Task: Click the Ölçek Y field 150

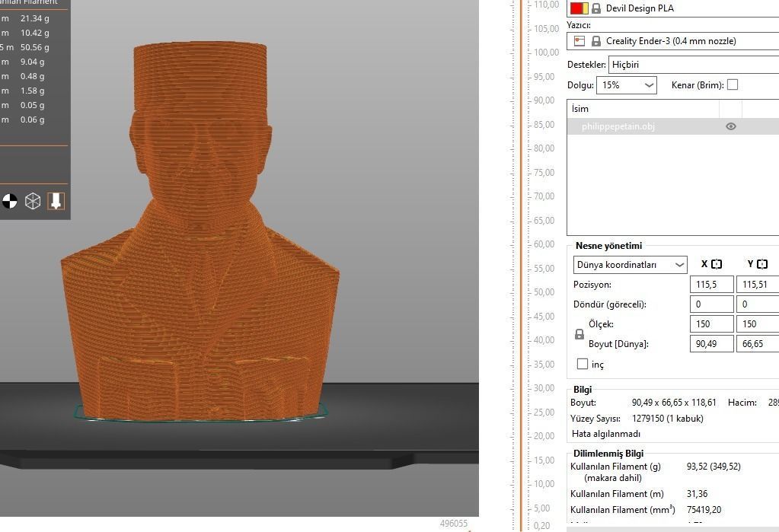Action: click(x=758, y=324)
